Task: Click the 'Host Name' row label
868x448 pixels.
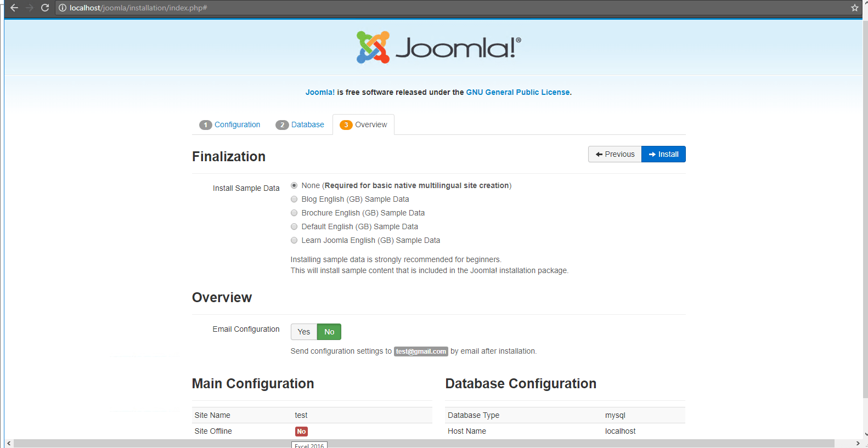Action: click(x=467, y=431)
